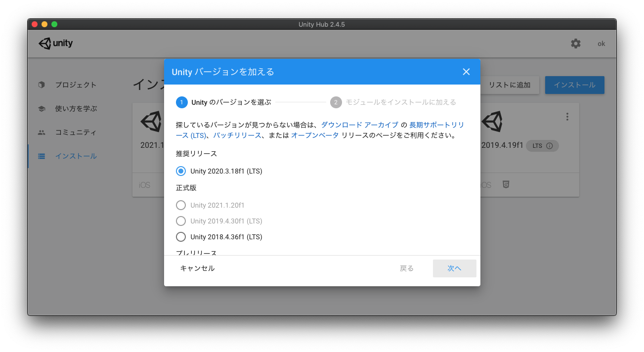Click the ok account label in header
This screenshot has height=352, width=644.
601,44
